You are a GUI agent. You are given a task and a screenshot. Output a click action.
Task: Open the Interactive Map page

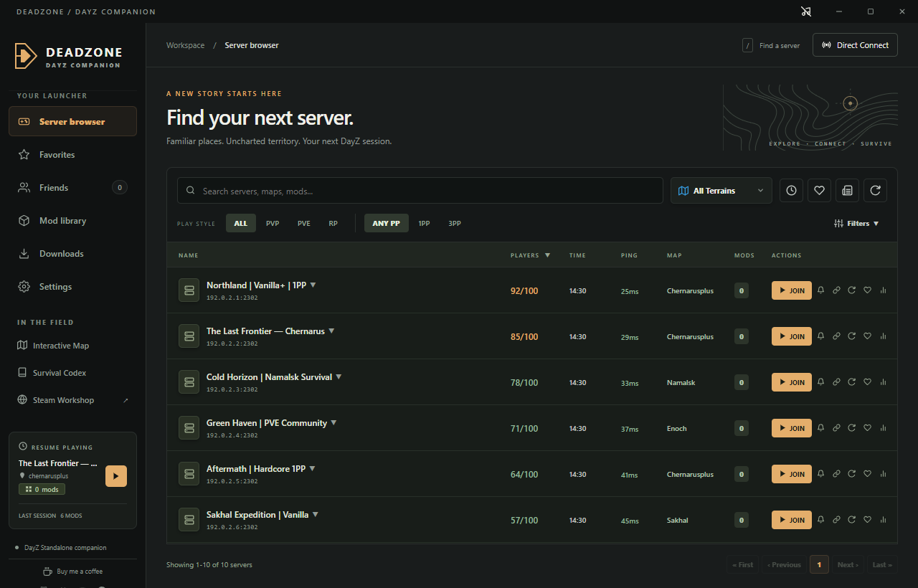(x=72, y=345)
